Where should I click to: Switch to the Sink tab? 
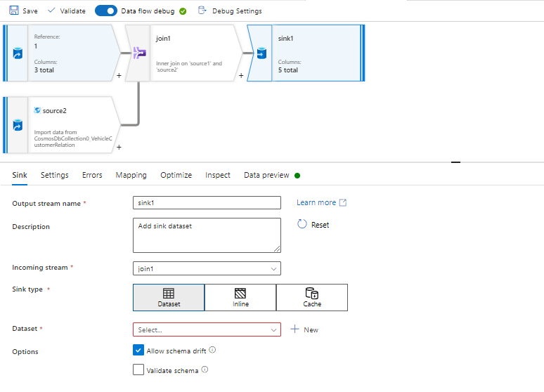pos(20,175)
